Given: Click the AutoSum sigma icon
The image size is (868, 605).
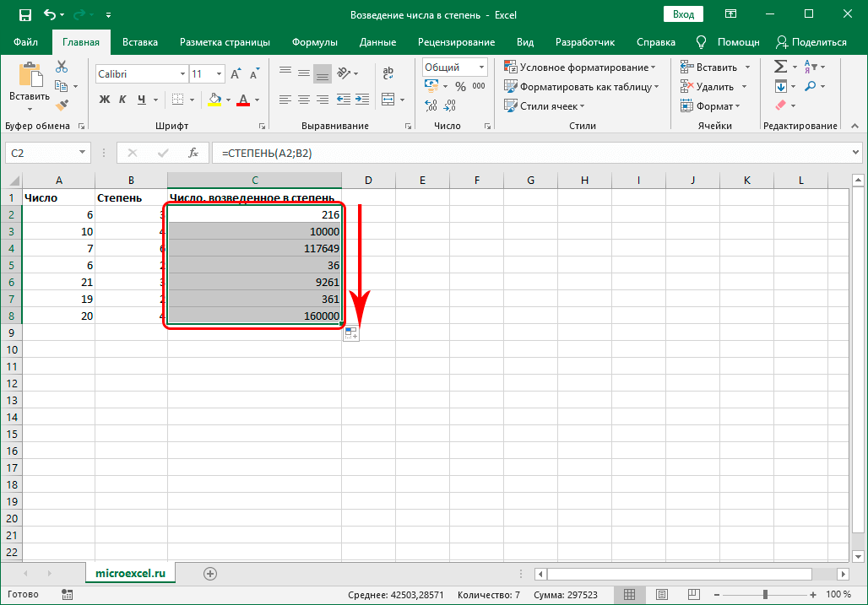Looking at the screenshot, I should click(780, 67).
